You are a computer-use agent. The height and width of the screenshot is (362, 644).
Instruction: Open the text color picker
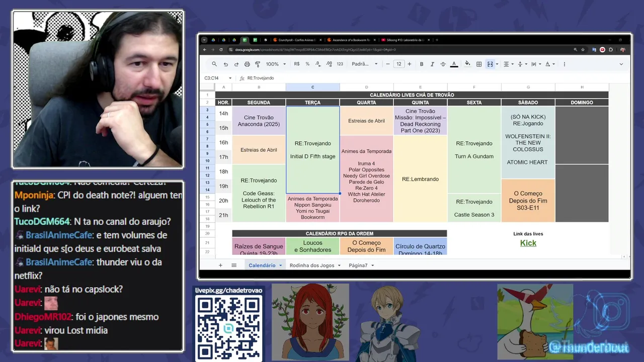[x=454, y=64]
